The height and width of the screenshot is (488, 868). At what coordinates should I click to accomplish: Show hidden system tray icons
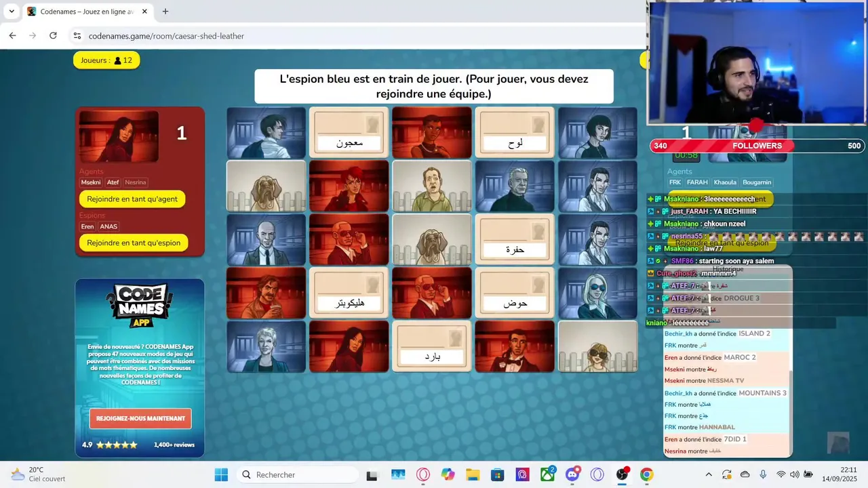pos(709,474)
